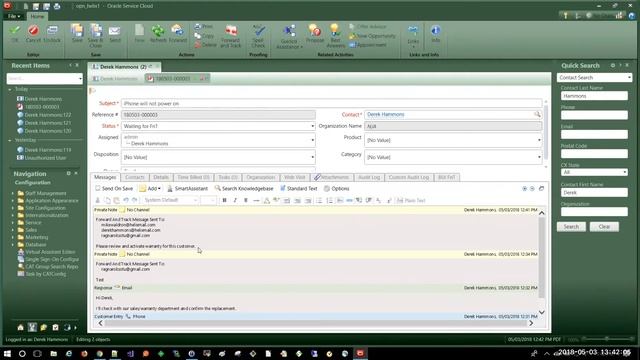Toggle Bold in message editor toolbar
The height and width of the screenshot is (360, 640).
[x=224, y=200]
